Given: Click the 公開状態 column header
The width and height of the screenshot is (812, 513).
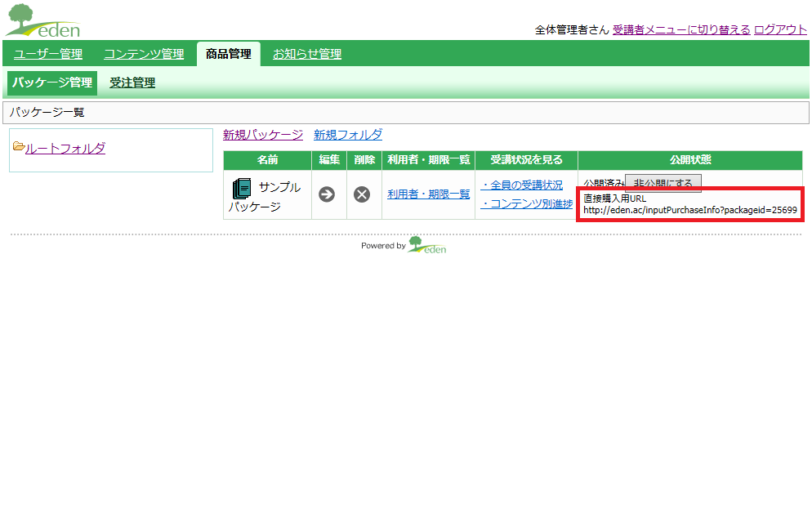Looking at the screenshot, I should tap(690, 160).
